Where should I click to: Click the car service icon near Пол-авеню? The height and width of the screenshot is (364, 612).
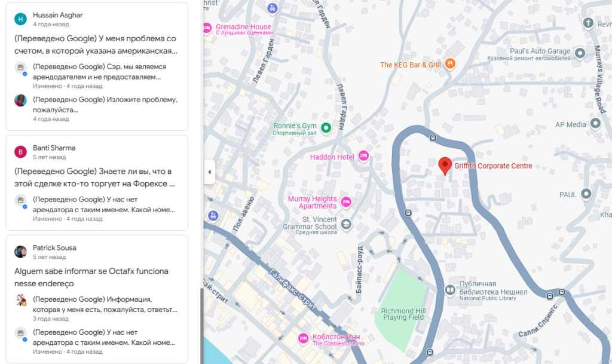tap(213, 216)
